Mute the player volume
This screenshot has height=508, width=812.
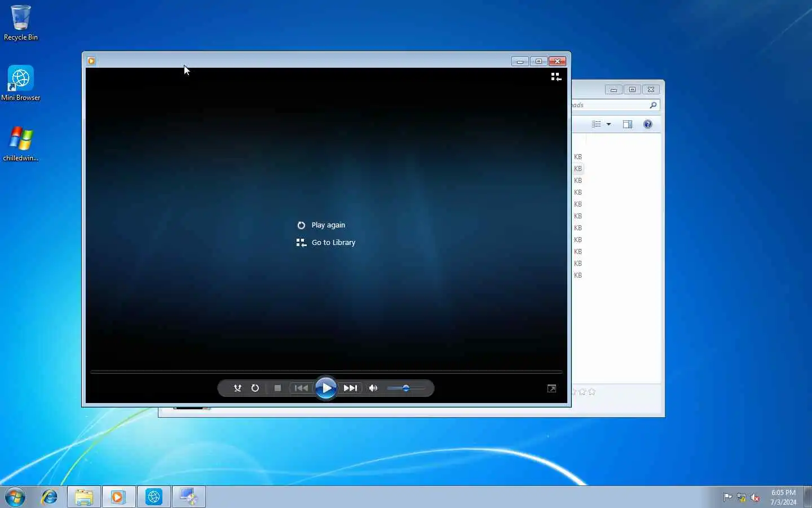click(373, 388)
